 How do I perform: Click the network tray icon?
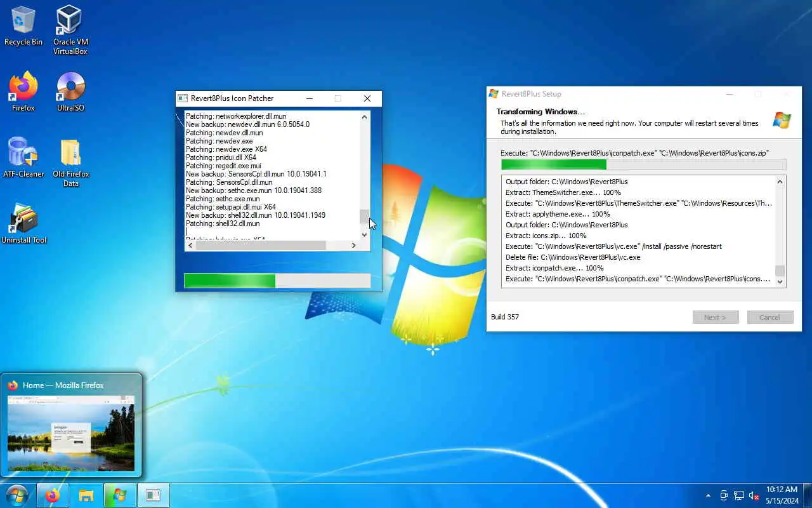click(739, 495)
